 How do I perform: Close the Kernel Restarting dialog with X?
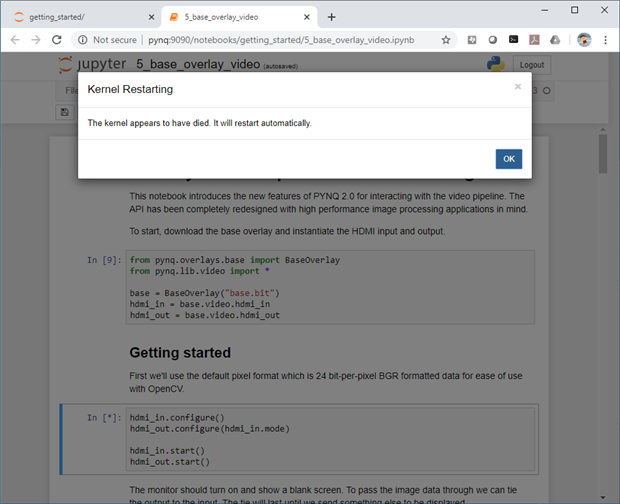(x=518, y=87)
